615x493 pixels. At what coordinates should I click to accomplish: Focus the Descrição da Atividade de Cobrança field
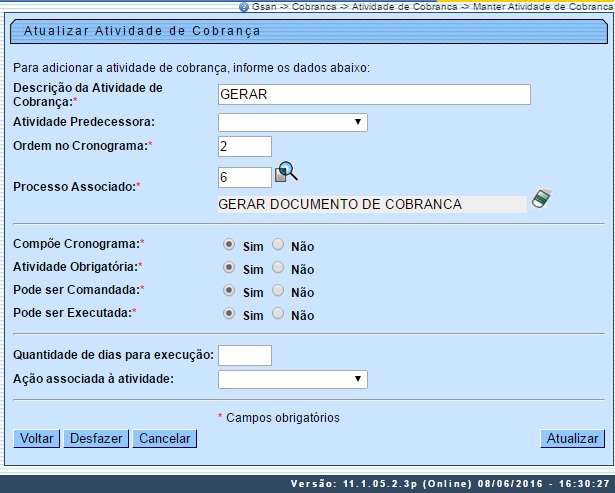tap(373, 94)
